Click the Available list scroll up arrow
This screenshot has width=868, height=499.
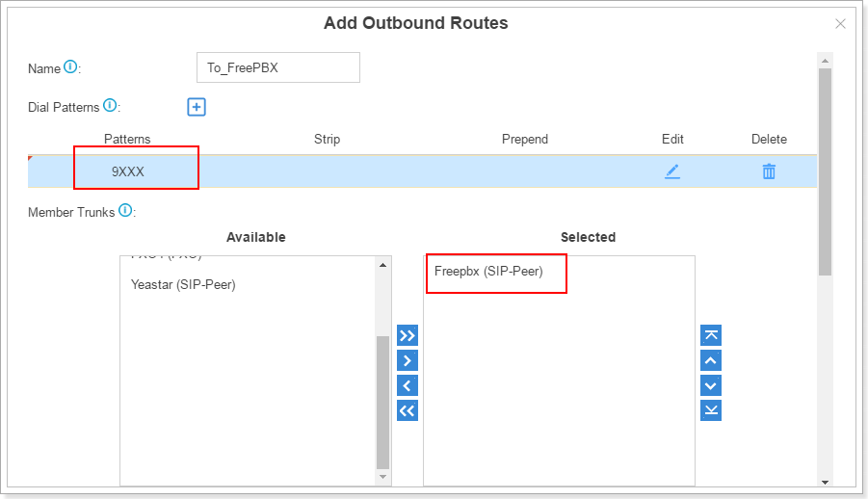click(383, 265)
